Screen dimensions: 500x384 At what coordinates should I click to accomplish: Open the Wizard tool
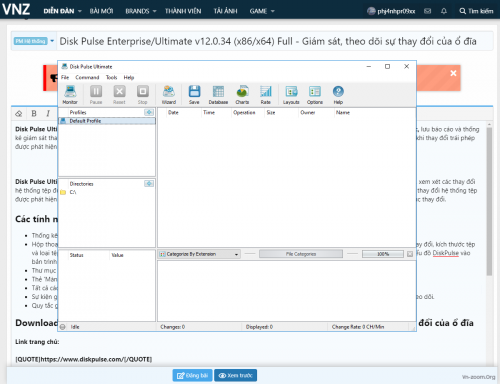tap(169, 95)
